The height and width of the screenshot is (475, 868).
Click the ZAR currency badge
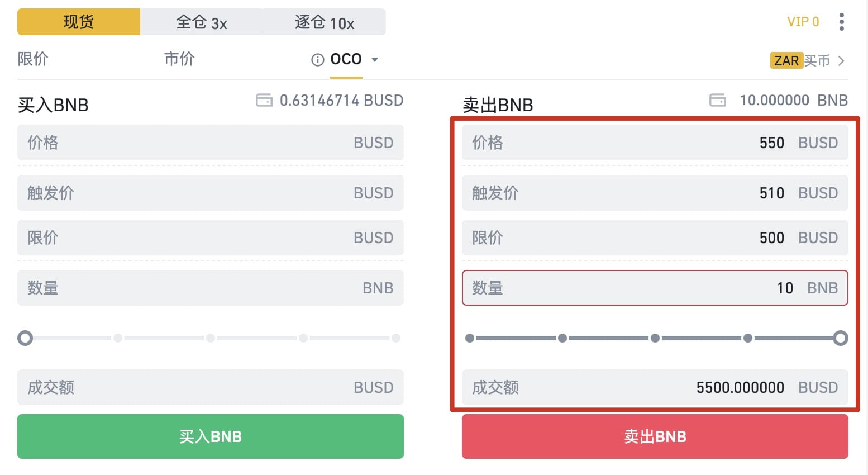click(786, 60)
